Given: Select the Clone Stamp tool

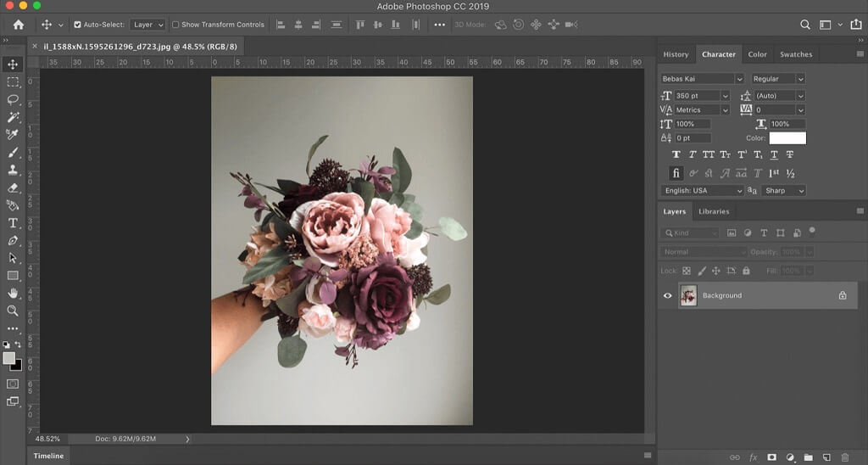Looking at the screenshot, I should tap(12, 171).
